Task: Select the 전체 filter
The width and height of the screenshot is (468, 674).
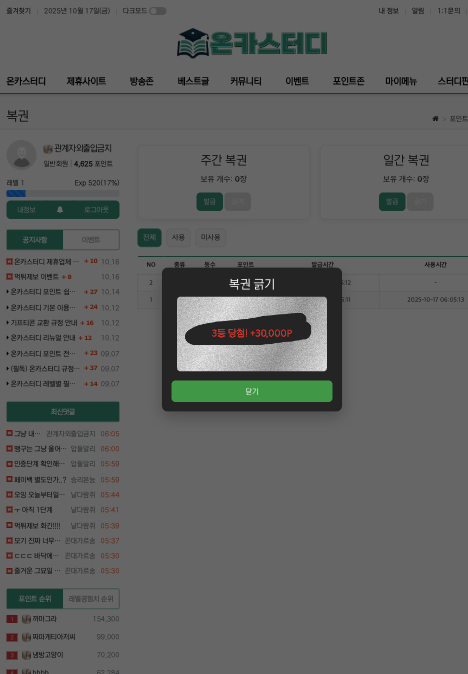Action: (150, 237)
